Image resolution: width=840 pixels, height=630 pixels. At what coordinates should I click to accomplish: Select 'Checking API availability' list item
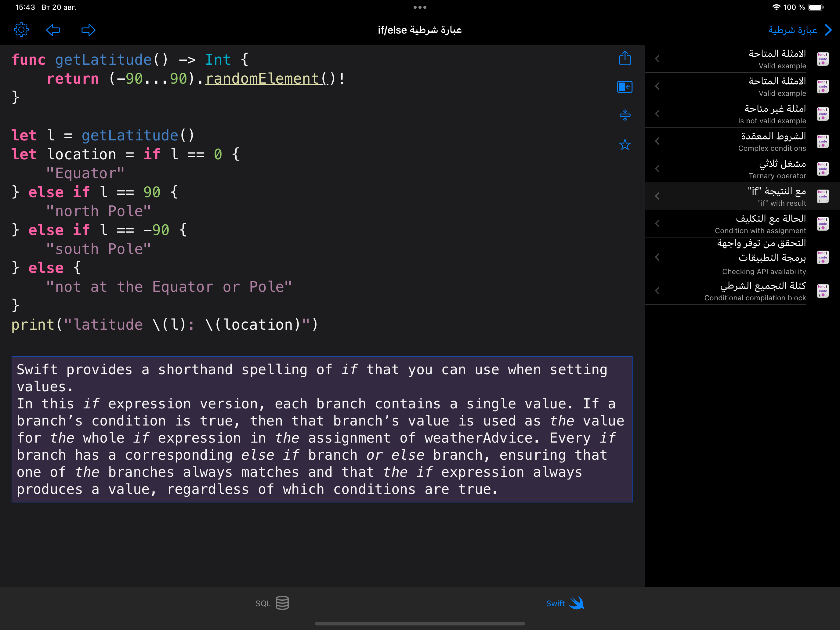742,257
